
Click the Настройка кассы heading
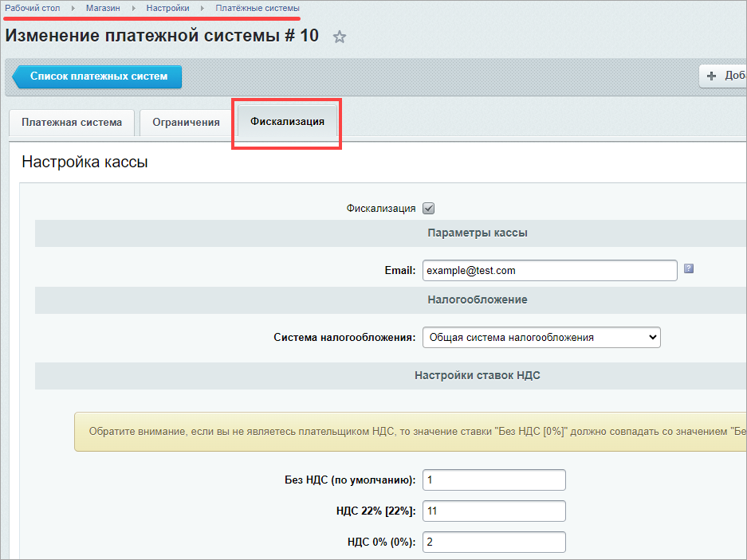point(85,163)
